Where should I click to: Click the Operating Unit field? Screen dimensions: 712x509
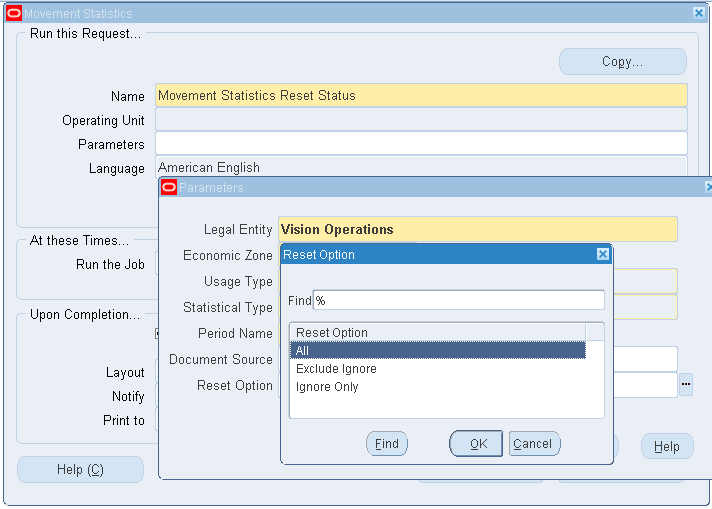(x=421, y=119)
